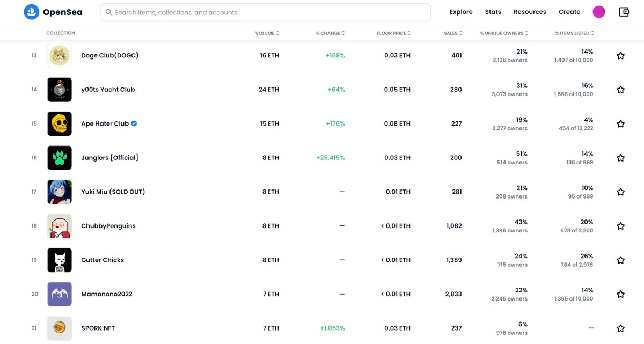This screenshot has width=644, height=344.
Task: Click the 976 owners text
Action: (x=512, y=333)
